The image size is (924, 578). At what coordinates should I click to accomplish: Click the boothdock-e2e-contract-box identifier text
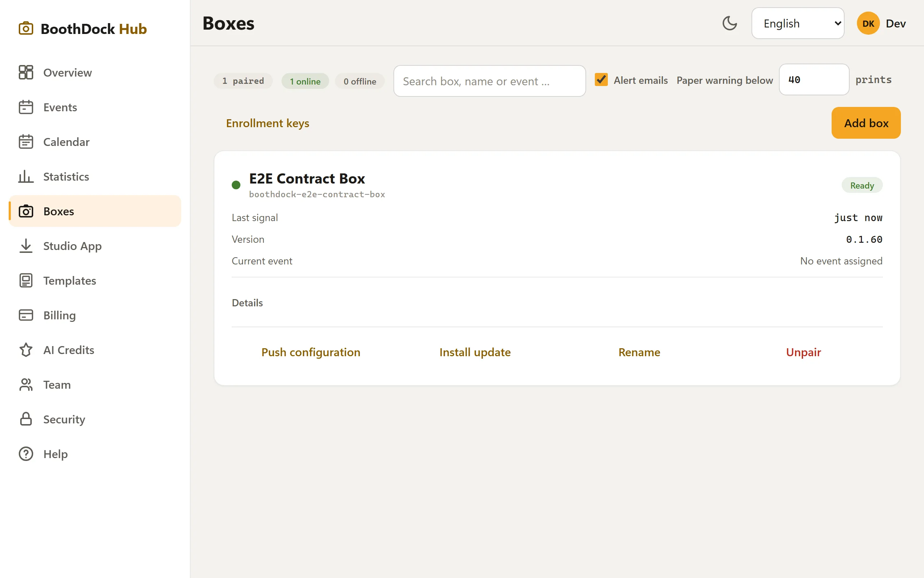(x=317, y=194)
